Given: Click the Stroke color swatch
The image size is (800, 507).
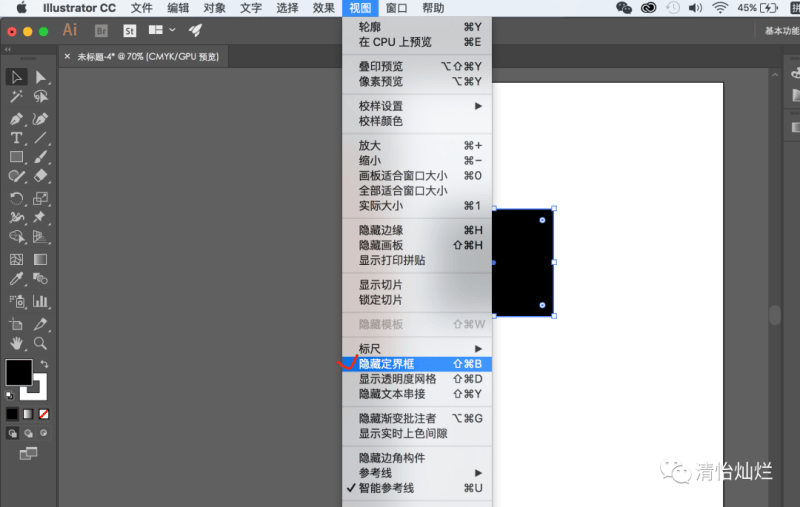Looking at the screenshot, I should point(40,393).
